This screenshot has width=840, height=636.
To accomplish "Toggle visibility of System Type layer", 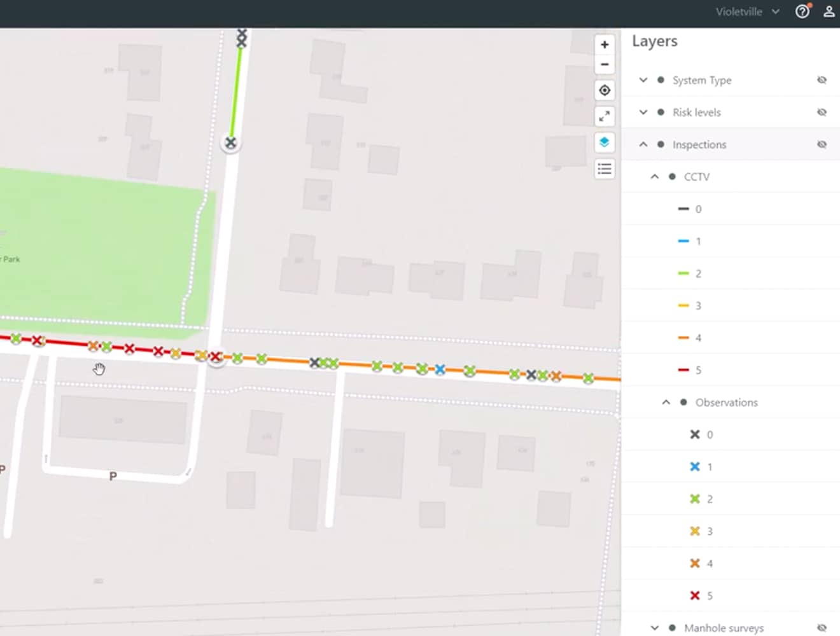I will click(822, 80).
